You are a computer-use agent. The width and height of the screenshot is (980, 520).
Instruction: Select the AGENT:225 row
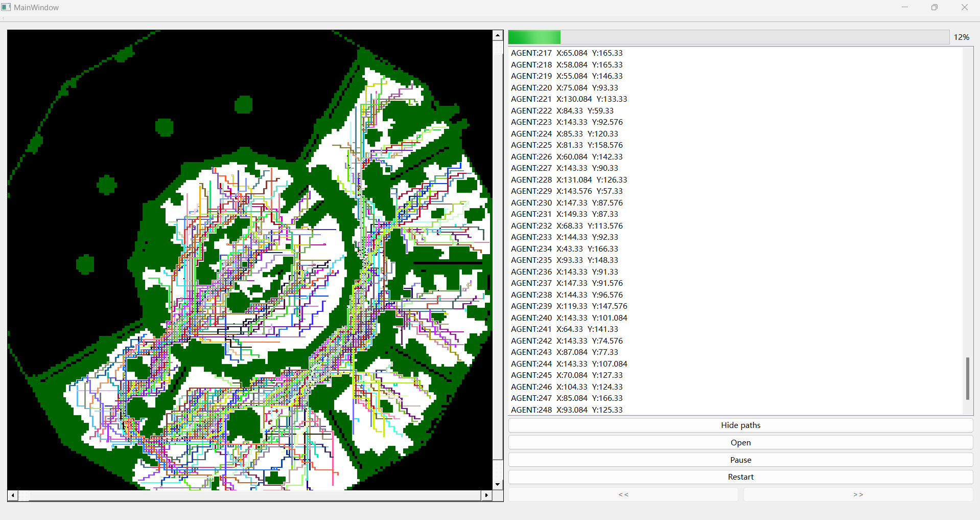(x=736, y=145)
